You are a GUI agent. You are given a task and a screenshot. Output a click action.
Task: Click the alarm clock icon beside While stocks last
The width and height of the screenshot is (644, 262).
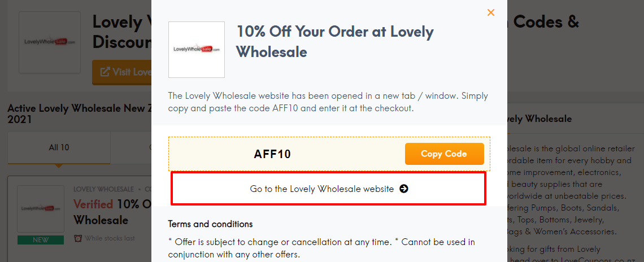click(x=78, y=238)
